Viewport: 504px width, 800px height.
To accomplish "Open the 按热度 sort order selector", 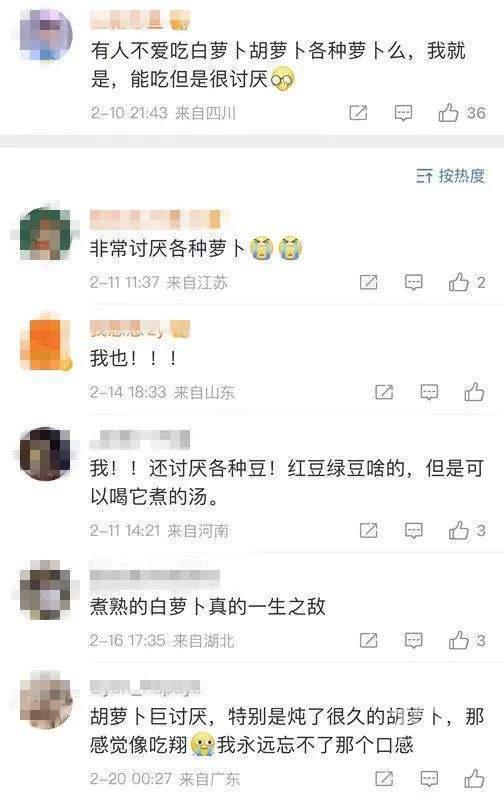I will pyautogui.click(x=450, y=176).
